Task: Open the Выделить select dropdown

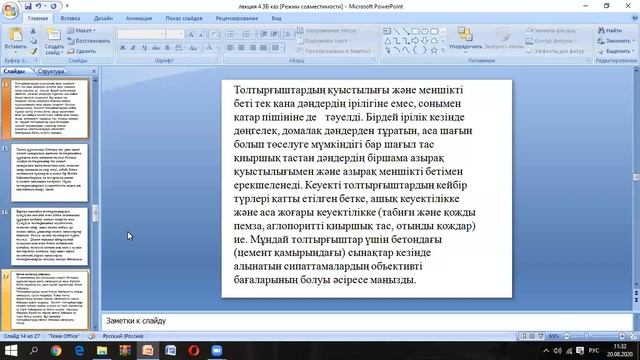Action: (x=616, y=51)
